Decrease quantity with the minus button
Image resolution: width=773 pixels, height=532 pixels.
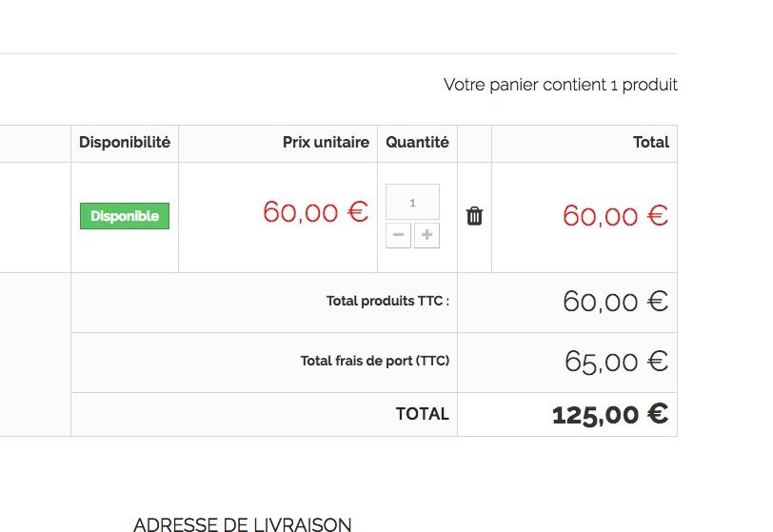[x=398, y=235]
